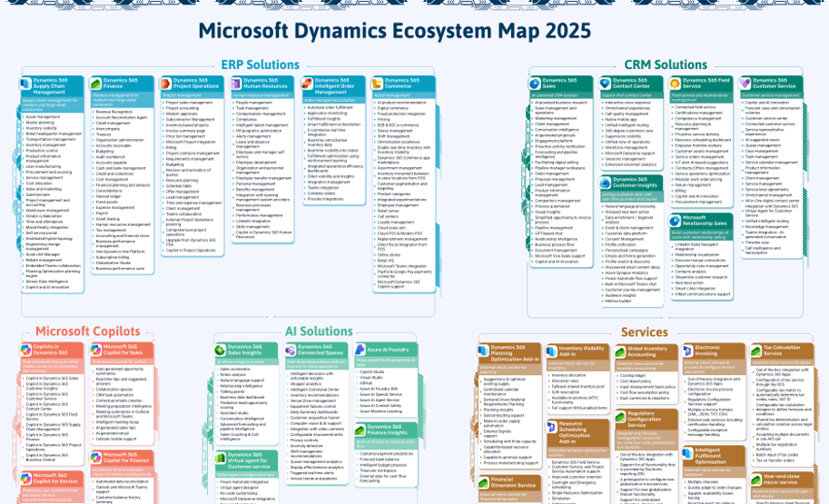The image size is (829, 504).
Task: Click the Dynamics 365 Finance card icon
Action: (x=95, y=84)
